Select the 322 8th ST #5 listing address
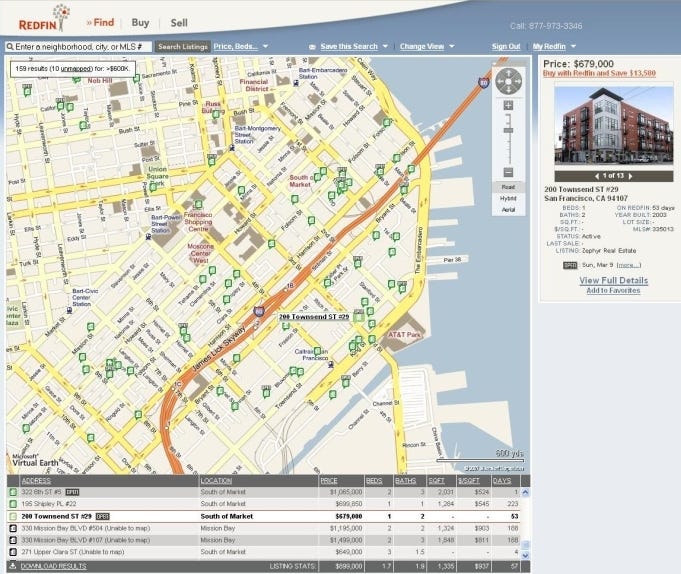Image resolution: width=681 pixels, height=574 pixels. (41, 492)
